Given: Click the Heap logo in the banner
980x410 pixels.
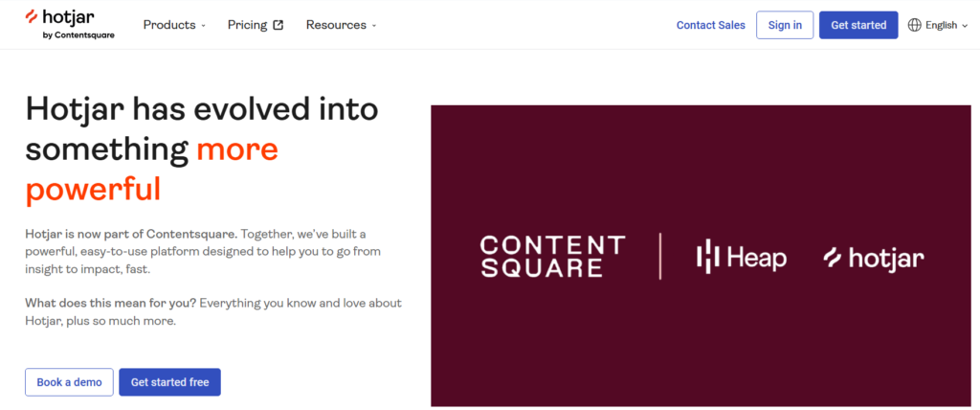Looking at the screenshot, I should 742,257.
